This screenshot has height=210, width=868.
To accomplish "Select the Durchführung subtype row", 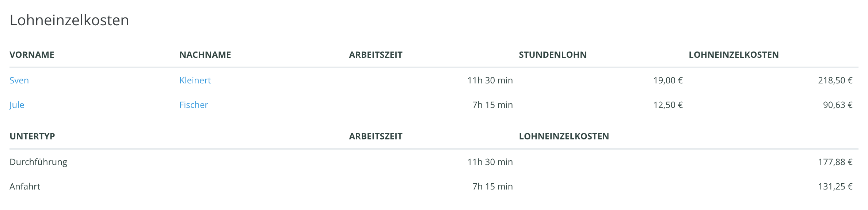I will click(x=434, y=162).
